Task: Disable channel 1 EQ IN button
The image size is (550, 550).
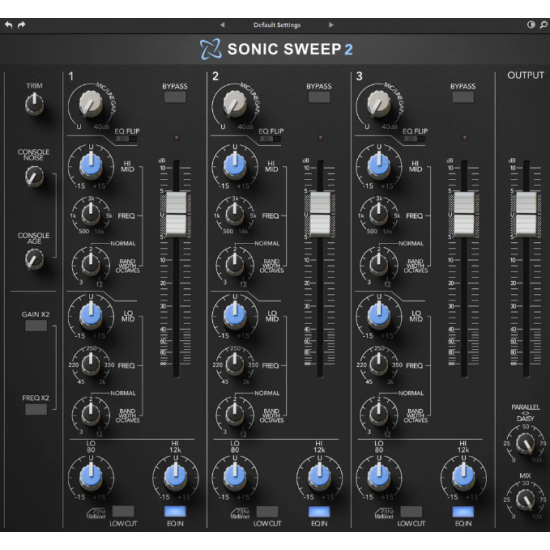Action: click(x=175, y=512)
